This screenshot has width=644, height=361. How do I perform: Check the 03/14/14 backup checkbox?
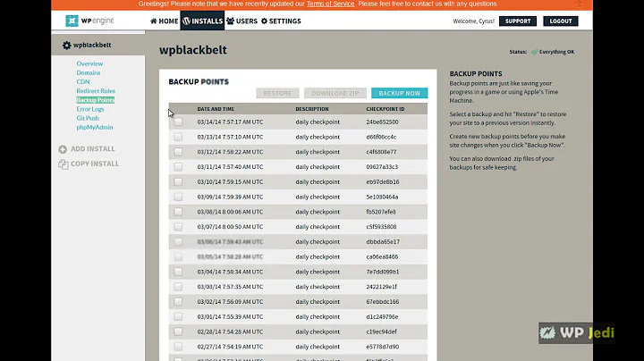point(178,122)
